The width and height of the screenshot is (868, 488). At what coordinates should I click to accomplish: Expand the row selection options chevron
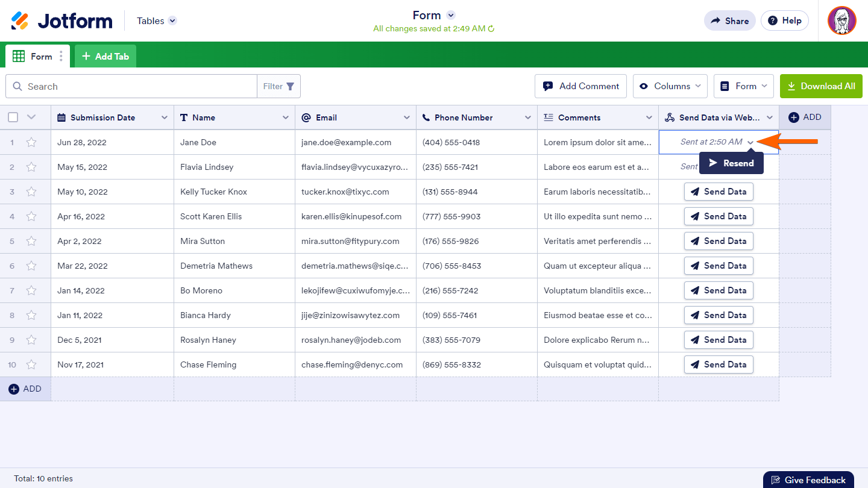(32, 117)
